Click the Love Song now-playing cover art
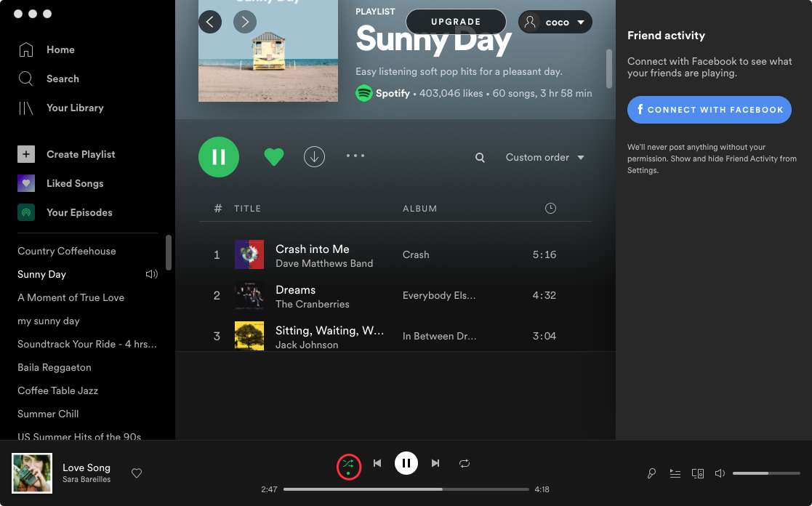812x506 pixels. click(32, 473)
